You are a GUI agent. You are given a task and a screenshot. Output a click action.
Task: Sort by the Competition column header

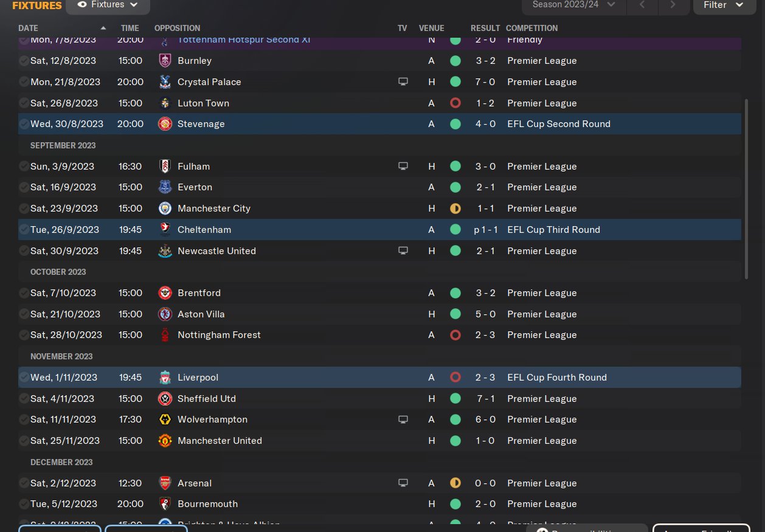[531, 28]
